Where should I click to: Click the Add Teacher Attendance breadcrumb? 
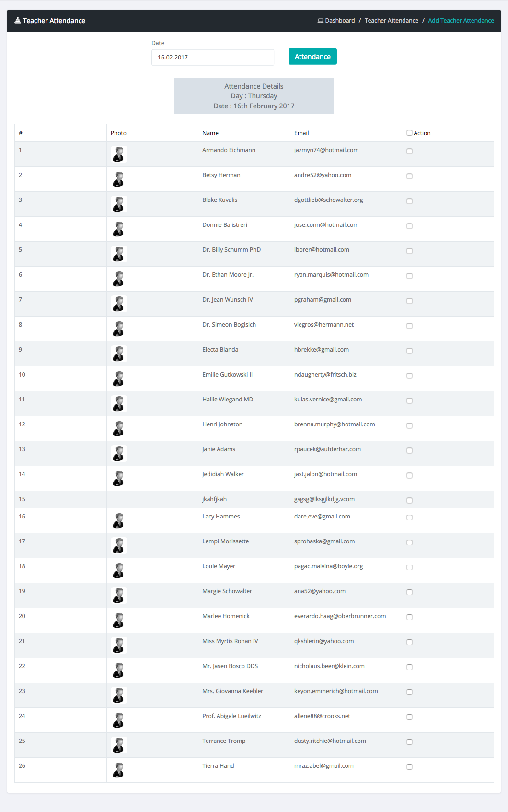tap(461, 21)
